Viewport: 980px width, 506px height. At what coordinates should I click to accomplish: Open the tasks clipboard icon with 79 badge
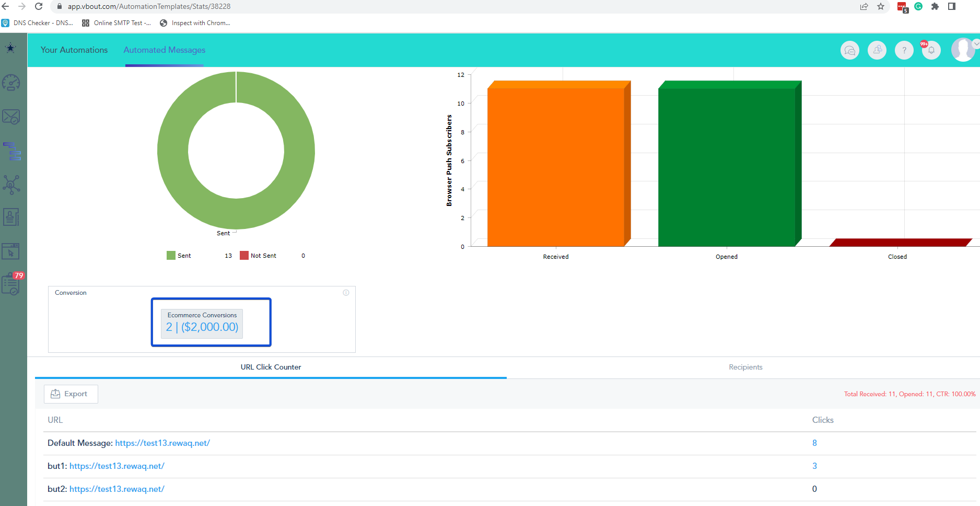11,284
